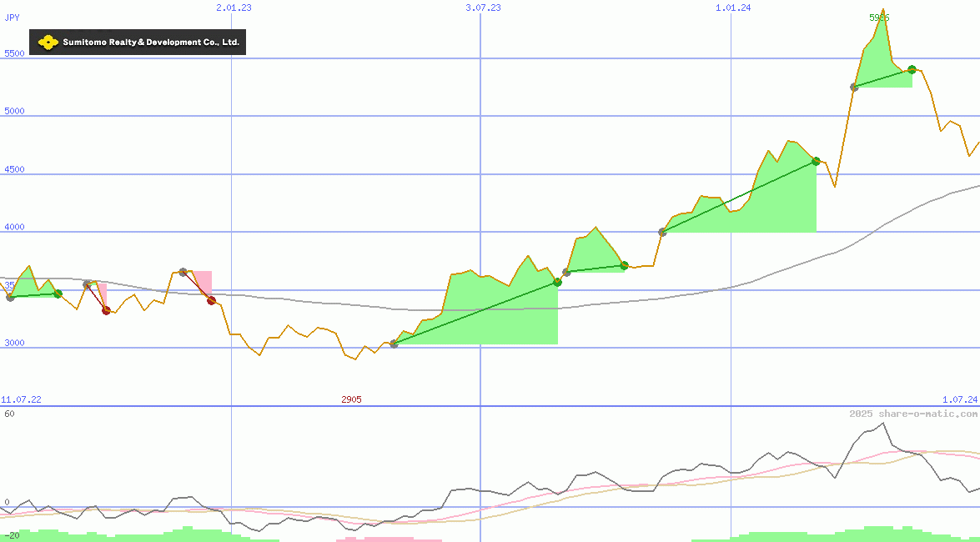This screenshot has height=542, width=980.
Task: Click green exit marker just after 3.07.23
Action: [x=557, y=282]
